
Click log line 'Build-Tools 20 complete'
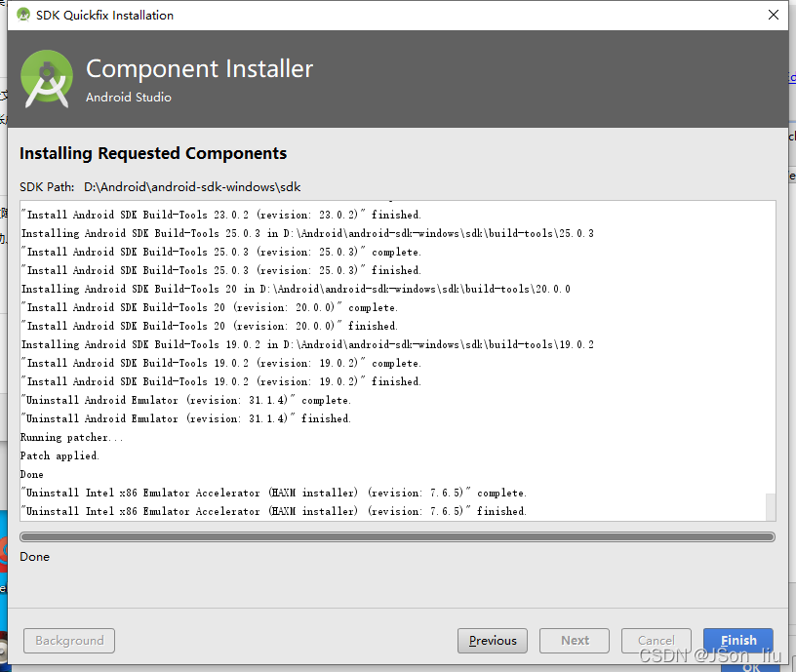point(210,307)
